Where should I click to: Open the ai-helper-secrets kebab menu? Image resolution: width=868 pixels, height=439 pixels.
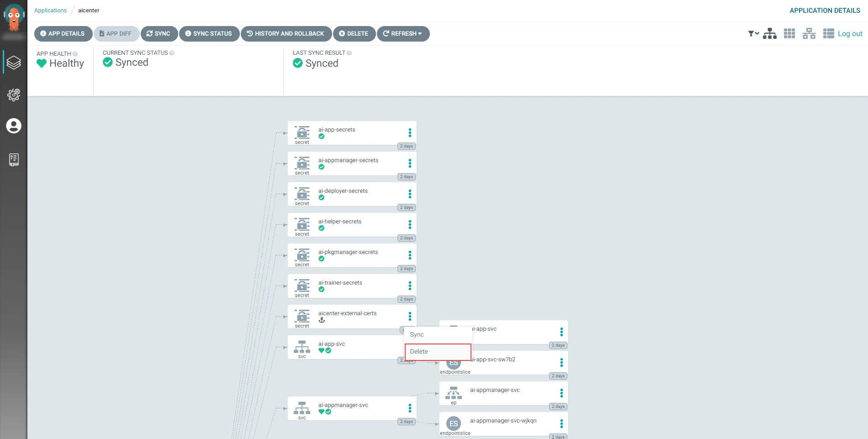tap(410, 224)
